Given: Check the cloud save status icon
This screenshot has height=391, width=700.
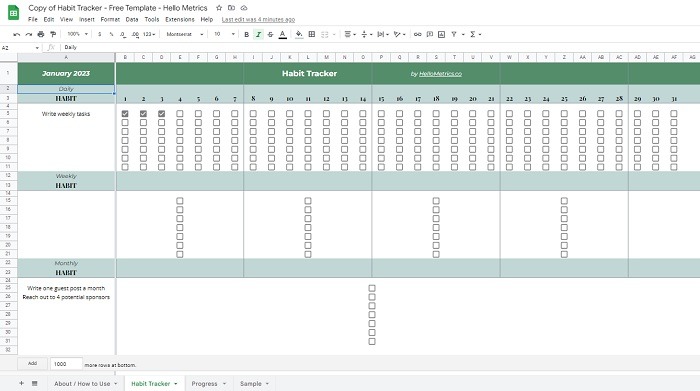Looking at the screenshot, I should point(244,8).
